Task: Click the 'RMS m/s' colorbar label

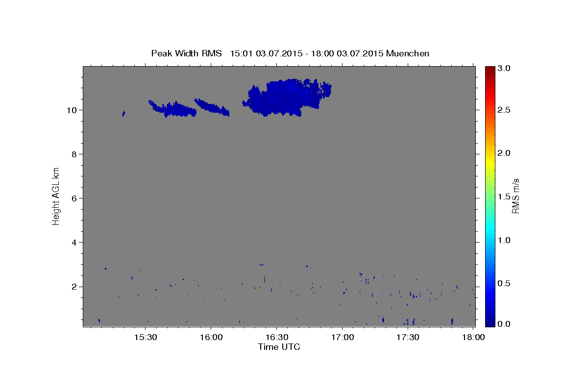Action: coord(515,196)
